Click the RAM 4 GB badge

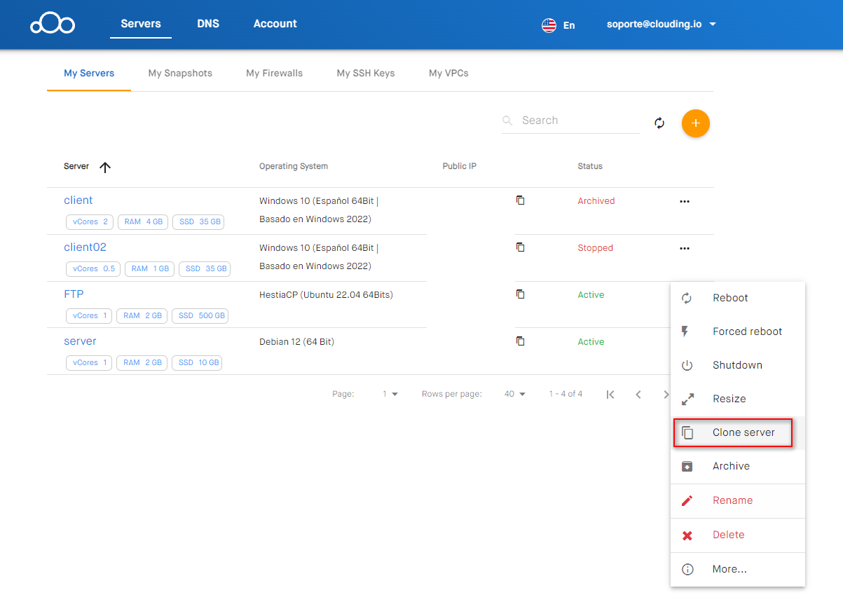pyautogui.click(x=143, y=222)
